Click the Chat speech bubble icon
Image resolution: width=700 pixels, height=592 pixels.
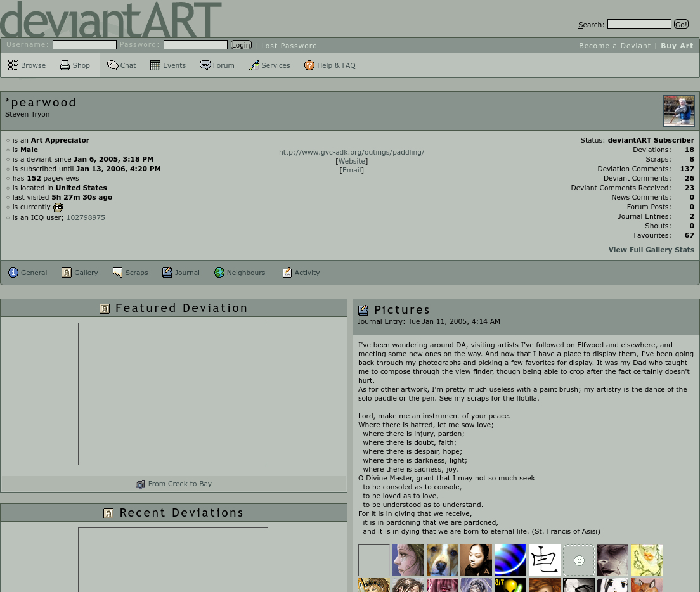tap(112, 65)
